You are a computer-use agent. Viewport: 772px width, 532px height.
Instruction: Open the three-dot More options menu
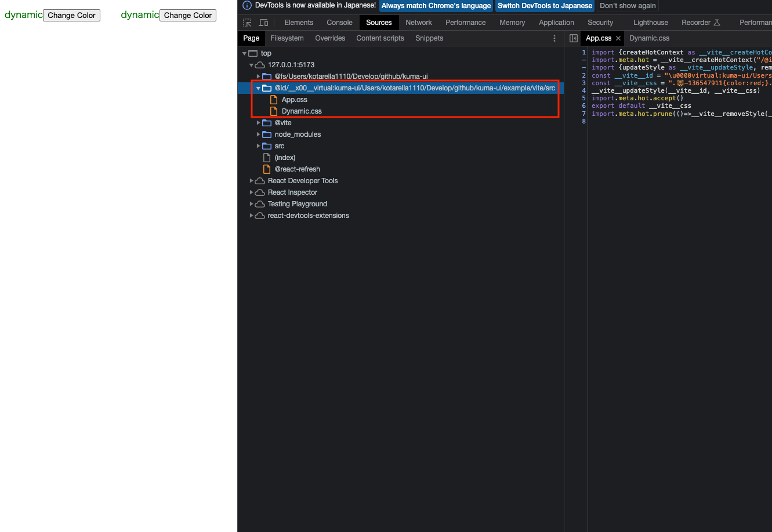pos(554,38)
